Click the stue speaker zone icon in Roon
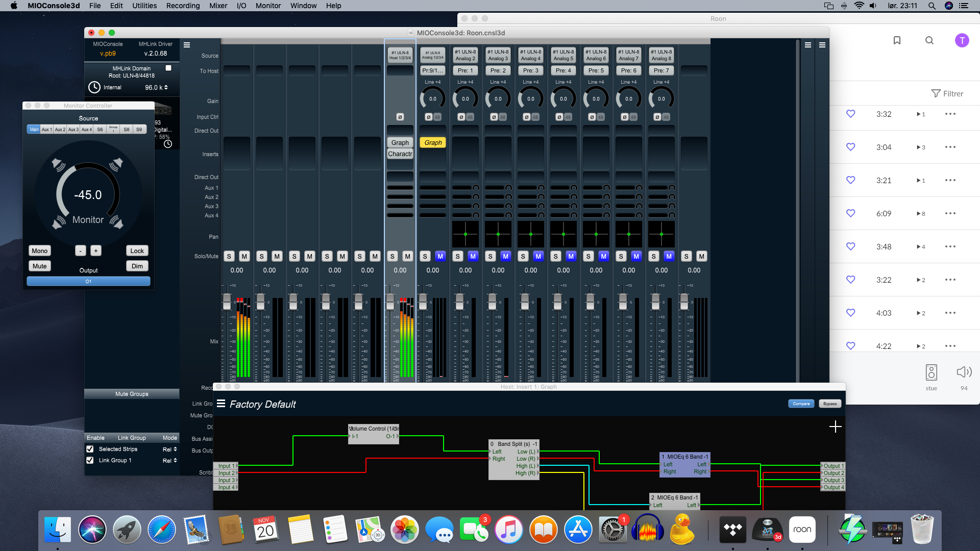Image resolution: width=980 pixels, height=551 pixels. (932, 372)
